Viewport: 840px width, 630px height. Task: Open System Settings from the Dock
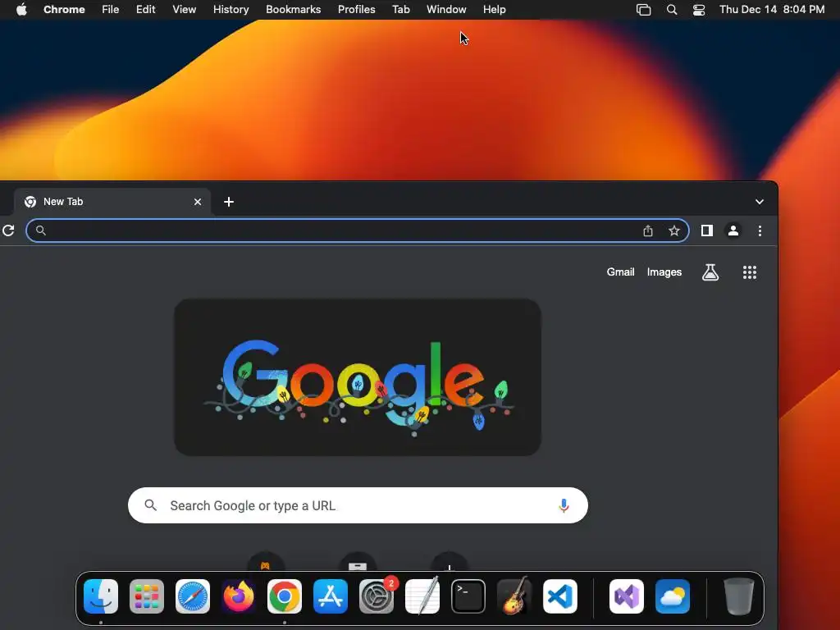coord(377,596)
